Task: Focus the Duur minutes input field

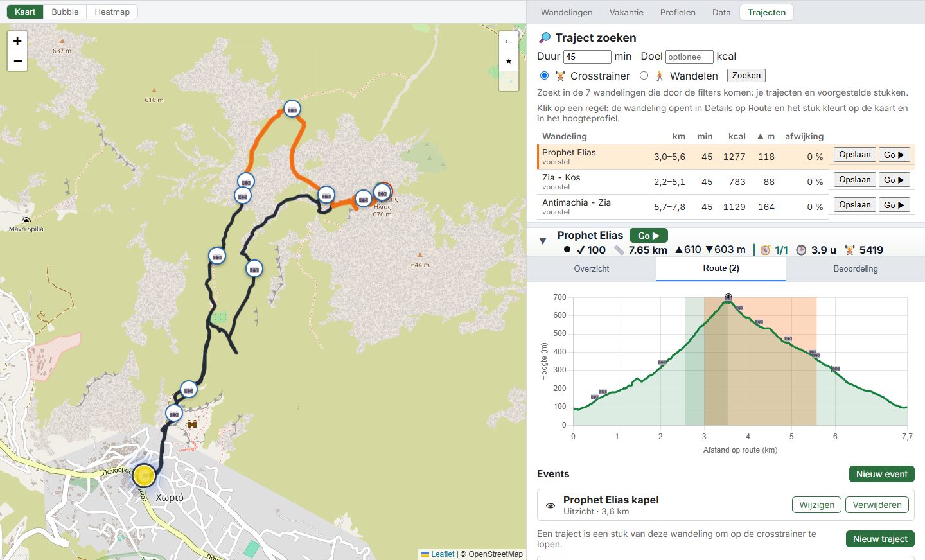Action: [x=588, y=57]
